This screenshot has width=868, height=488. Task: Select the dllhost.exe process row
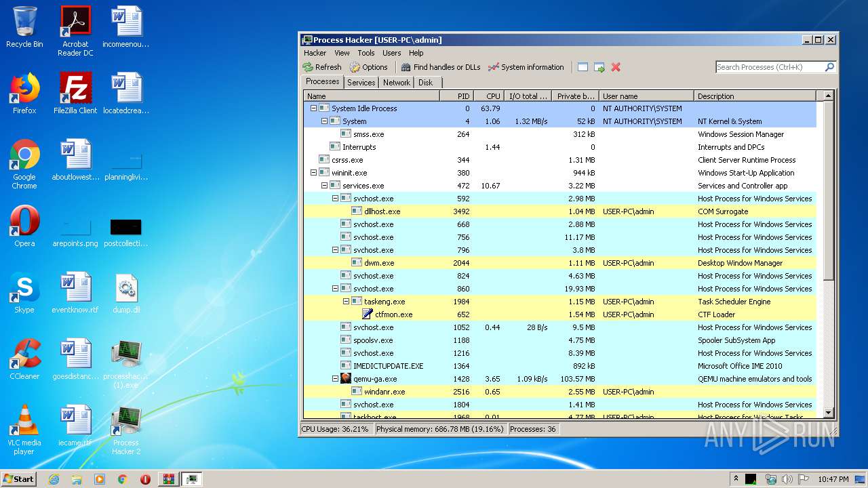[559, 211]
